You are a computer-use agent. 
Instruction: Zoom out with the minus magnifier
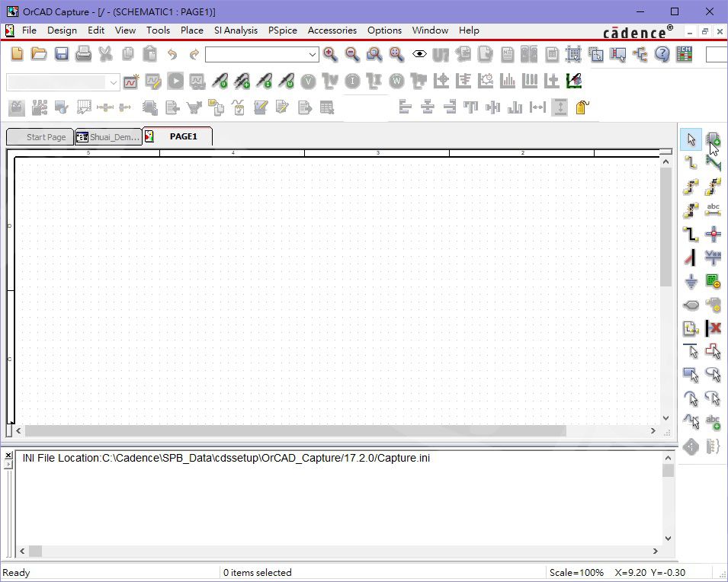tap(352, 54)
